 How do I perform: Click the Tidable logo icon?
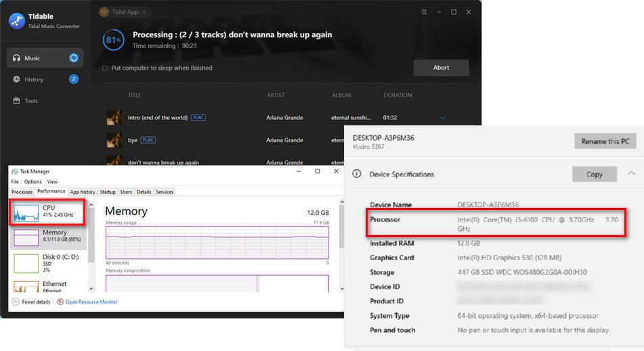17,21
